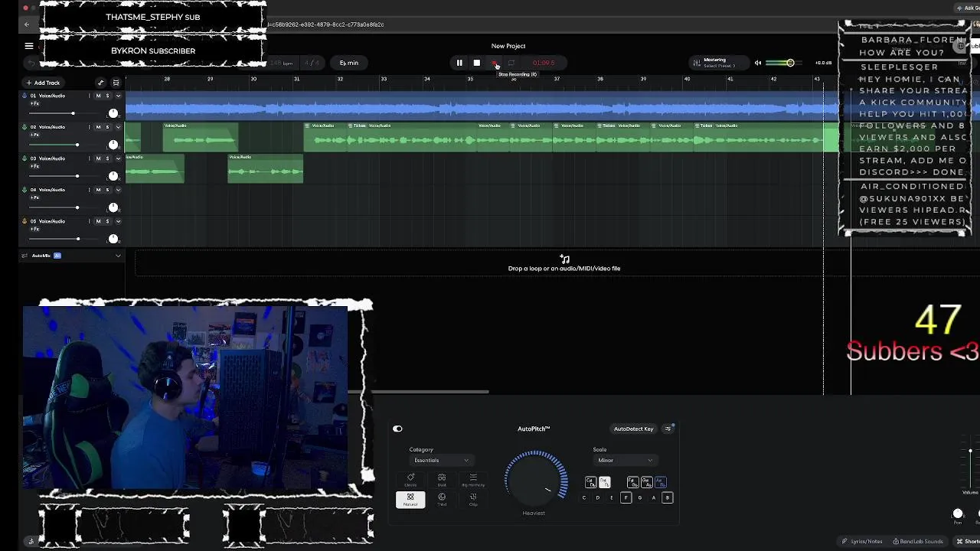Toggle note C# / D♭ key

pyautogui.click(x=590, y=482)
